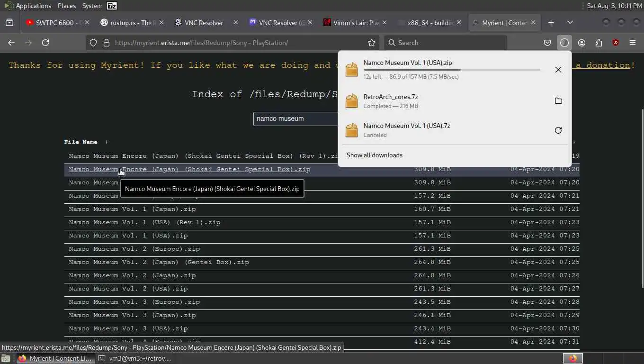Download Namco Museum Vol. 1 (USA) (Rev 1).zip
This screenshot has width=644, height=364.
click(144, 222)
